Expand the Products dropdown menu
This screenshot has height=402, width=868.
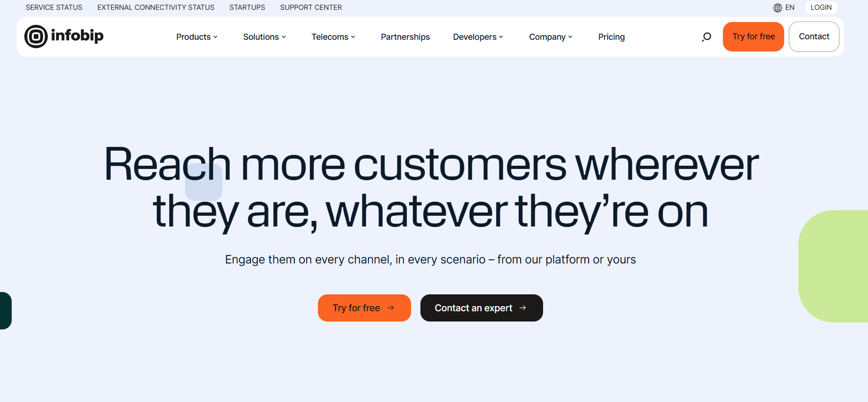pos(197,37)
